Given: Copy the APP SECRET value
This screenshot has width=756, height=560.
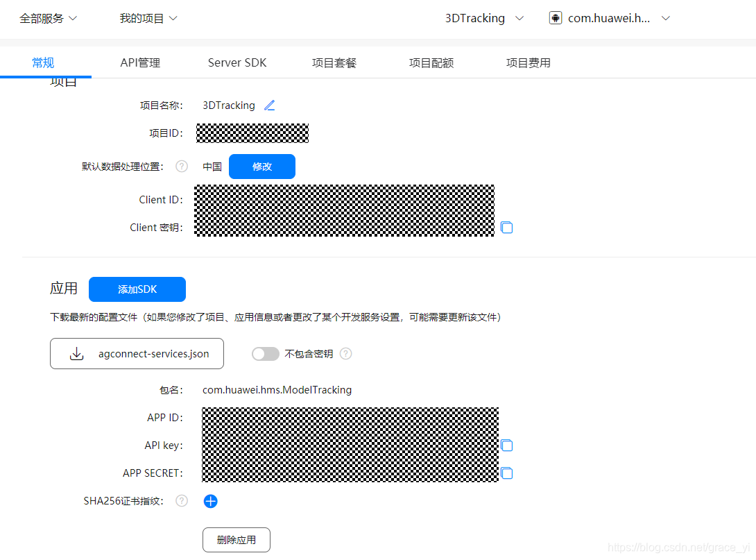Looking at the screenshot, I should (x=506, y=473).
